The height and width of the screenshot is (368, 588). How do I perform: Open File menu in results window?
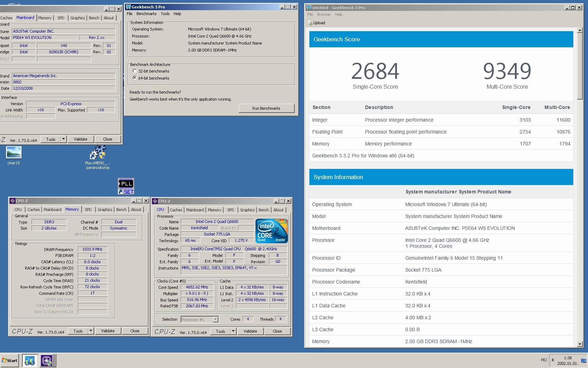(x=310, y=15)
